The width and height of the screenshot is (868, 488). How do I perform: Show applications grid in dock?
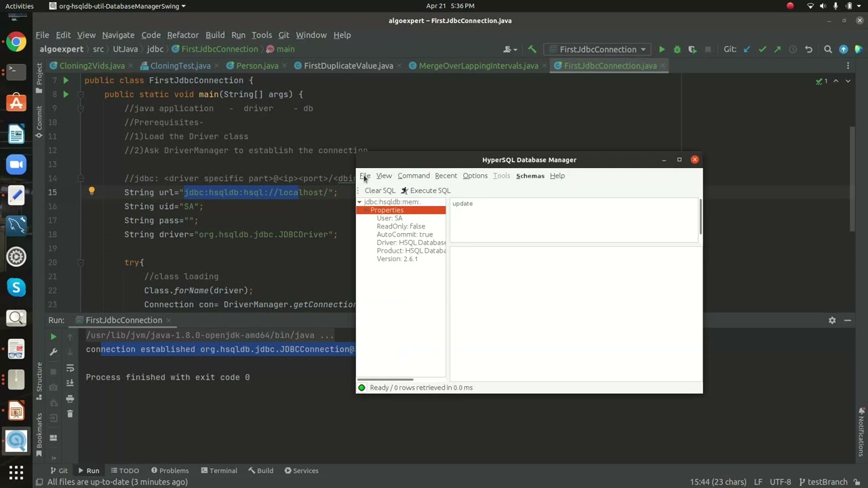[x=16, y=472]
